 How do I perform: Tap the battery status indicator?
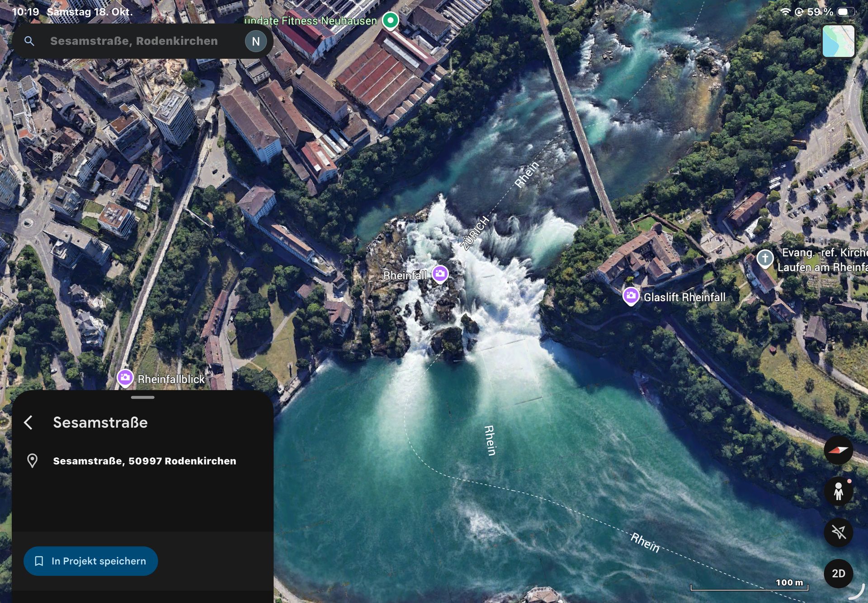[845, 12]
